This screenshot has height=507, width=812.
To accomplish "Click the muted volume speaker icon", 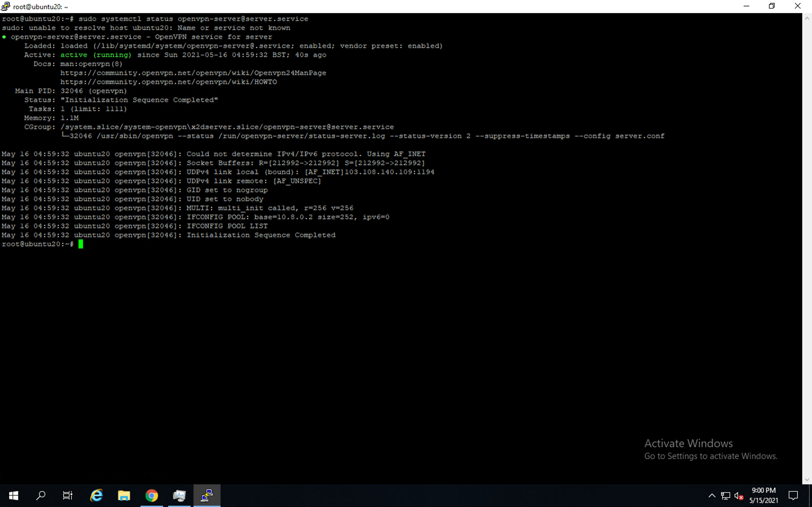I will (x=738, y=496).
